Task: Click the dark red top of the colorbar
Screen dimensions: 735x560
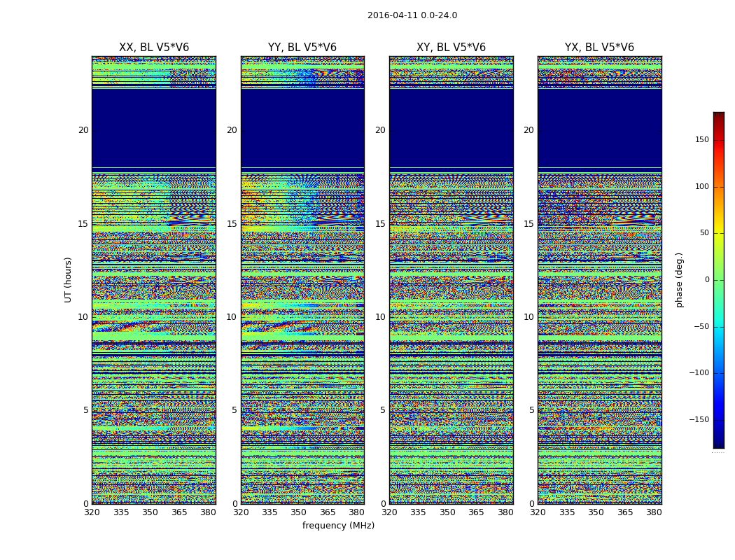Action: (718, 116)
